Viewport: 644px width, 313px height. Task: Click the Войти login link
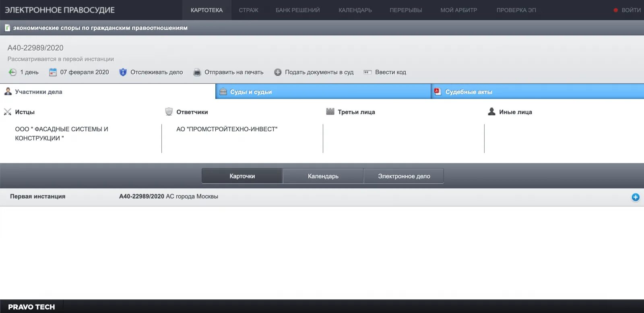631,10
